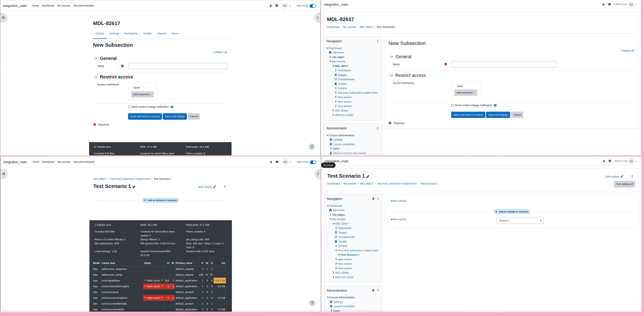Toggle Edit mode switch in top-left pane
The height and width of the screenshot is (316, 644).
point(313,6)
